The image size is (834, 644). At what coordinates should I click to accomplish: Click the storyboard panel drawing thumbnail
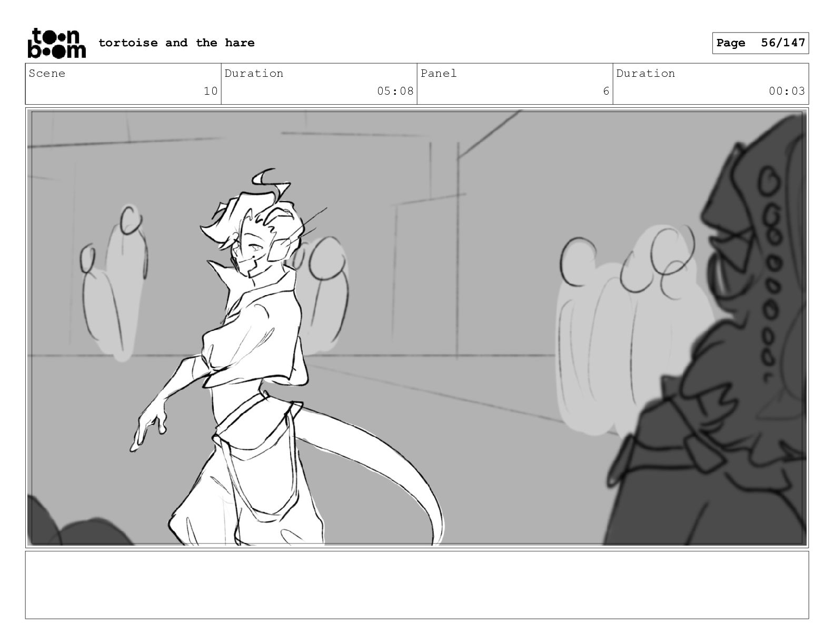(417, 327)
